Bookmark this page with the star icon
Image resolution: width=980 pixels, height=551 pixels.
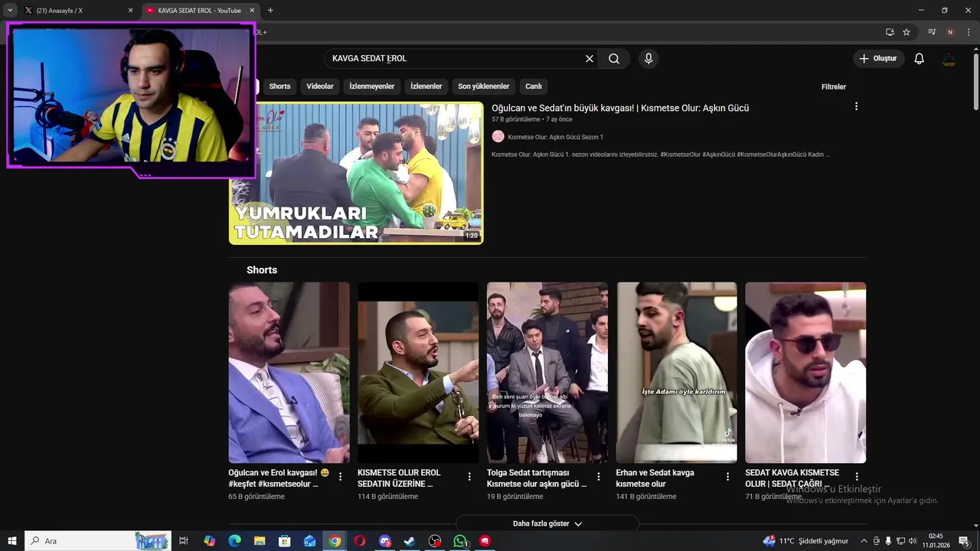coord(906,32)
